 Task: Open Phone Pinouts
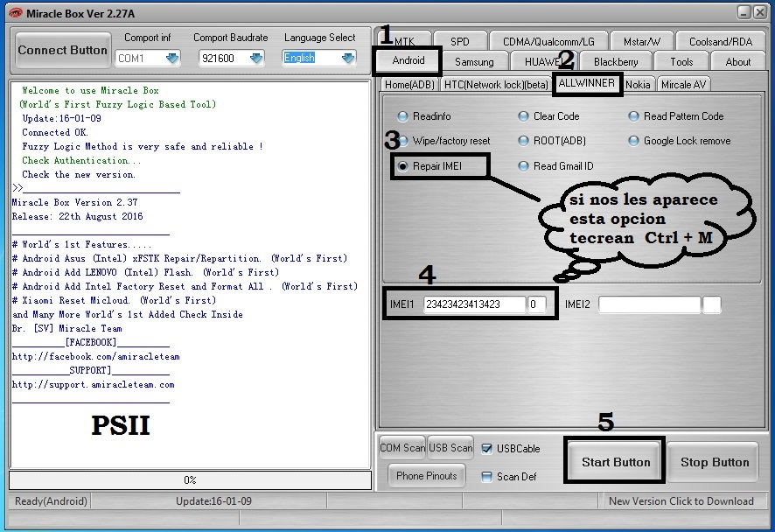[427, 476]
